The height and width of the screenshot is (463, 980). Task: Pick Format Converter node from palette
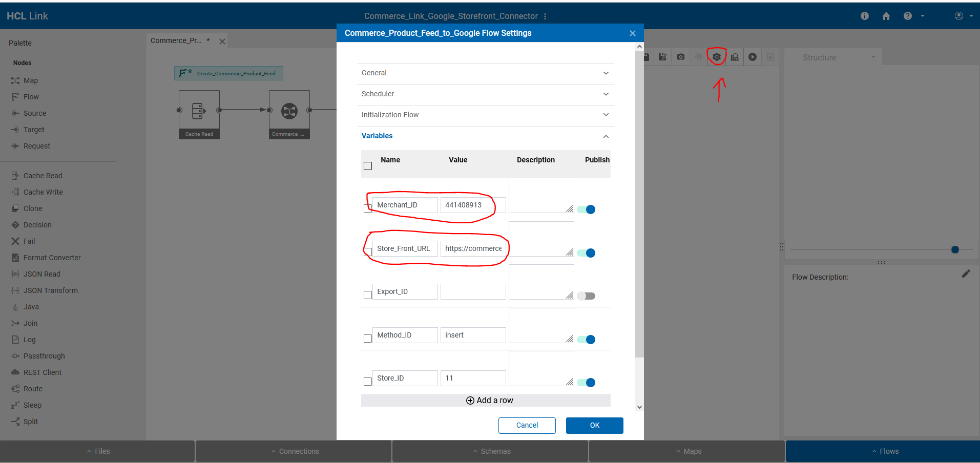click(x=46, y=258)
